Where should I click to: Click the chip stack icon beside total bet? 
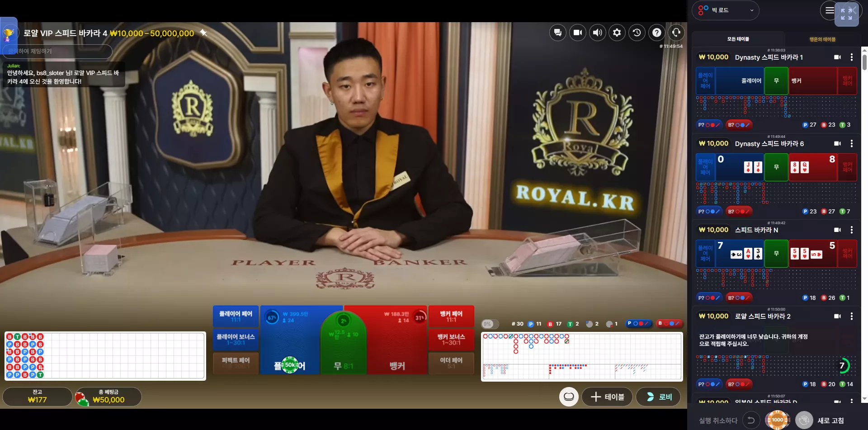click(82, 399)
